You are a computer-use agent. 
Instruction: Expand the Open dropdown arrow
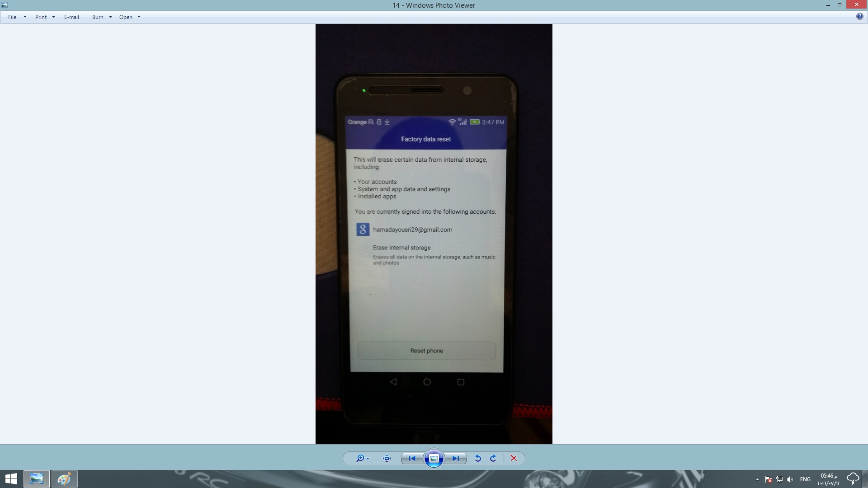[x=139, y=17]
